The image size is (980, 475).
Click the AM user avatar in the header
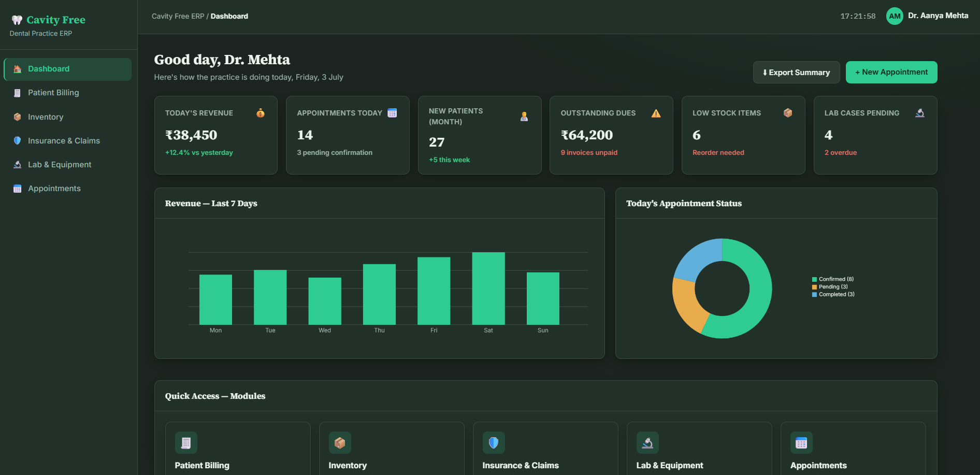(895, 16)
